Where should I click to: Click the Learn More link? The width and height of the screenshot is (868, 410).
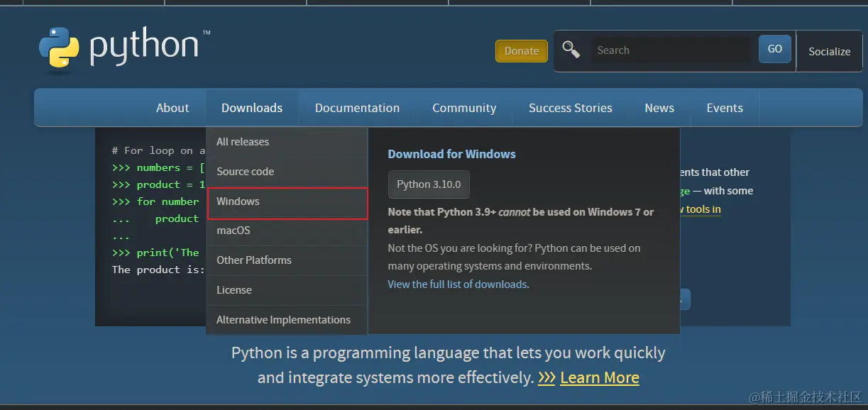click(600, 377)
